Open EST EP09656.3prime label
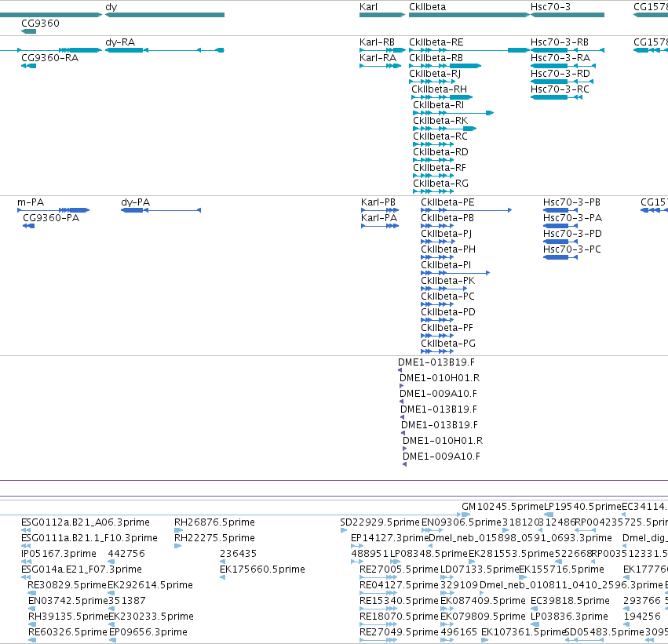 [x=148, y=632]
